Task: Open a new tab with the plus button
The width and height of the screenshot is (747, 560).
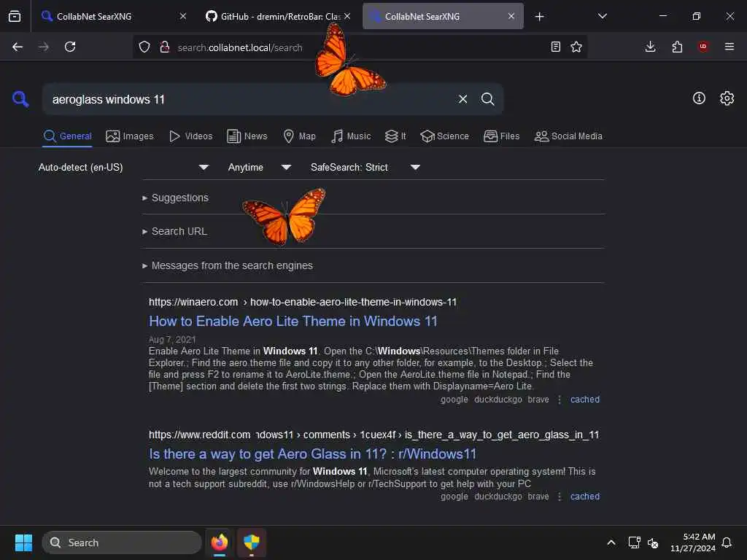Action: point(539,17)
